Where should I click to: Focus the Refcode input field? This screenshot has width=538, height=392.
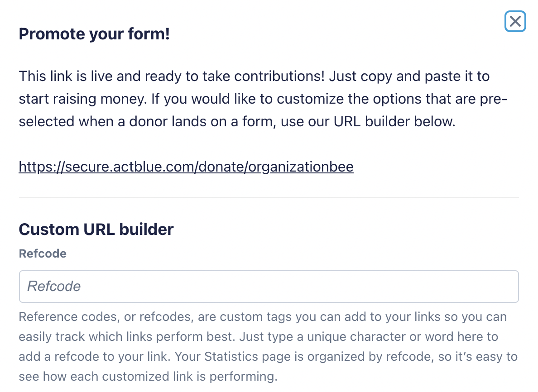[269, 287]
